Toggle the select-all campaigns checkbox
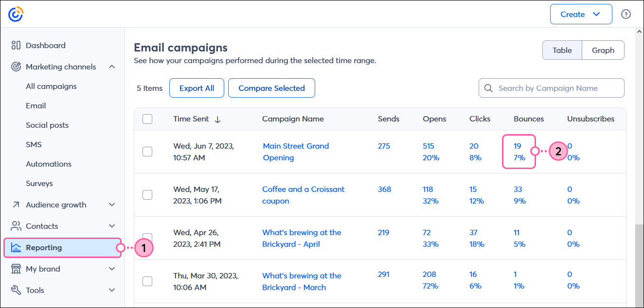 [147, 119]
